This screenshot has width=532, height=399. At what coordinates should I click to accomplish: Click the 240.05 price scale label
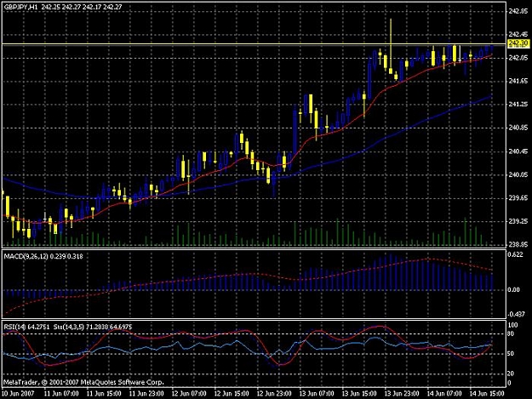(518, 174)
